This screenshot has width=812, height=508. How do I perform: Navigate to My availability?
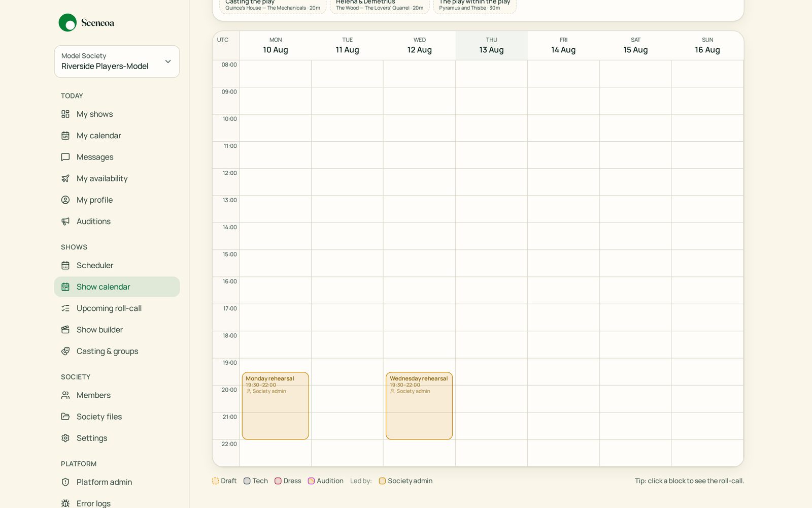pos(117,178)
